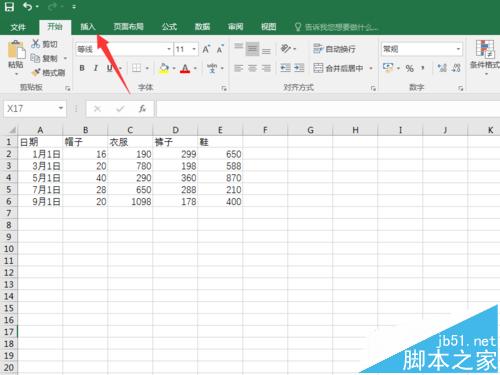The height and width of the screenshot is (375, 500).
Task: Open the alignment group dialog launcher
Action: click(373, 88)
